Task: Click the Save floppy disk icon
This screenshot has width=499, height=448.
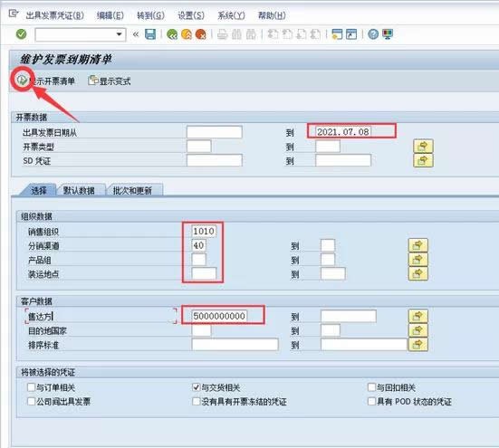Action: (x=150, y=34)
